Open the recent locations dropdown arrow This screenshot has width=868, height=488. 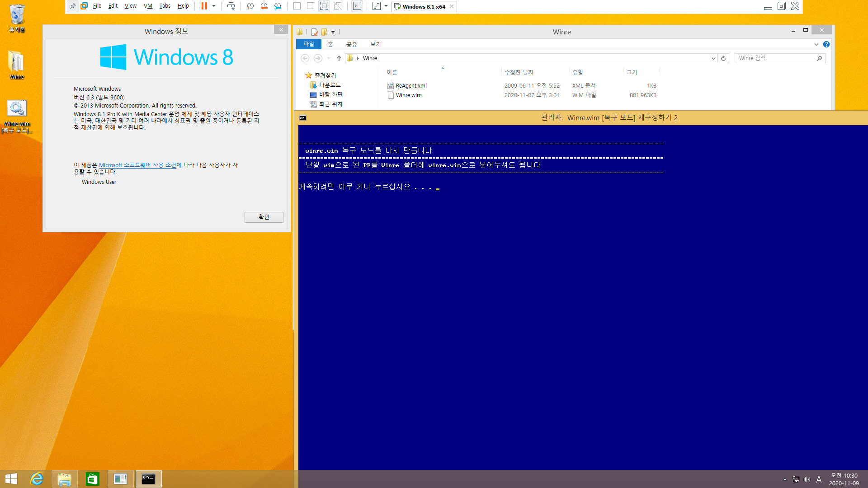point(329,58)
